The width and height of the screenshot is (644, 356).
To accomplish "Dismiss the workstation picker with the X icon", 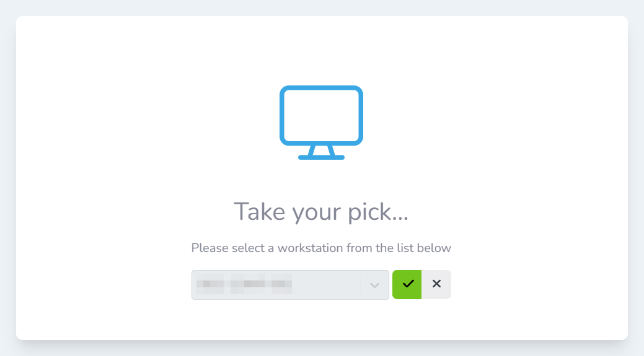I will tap(436, 284).
